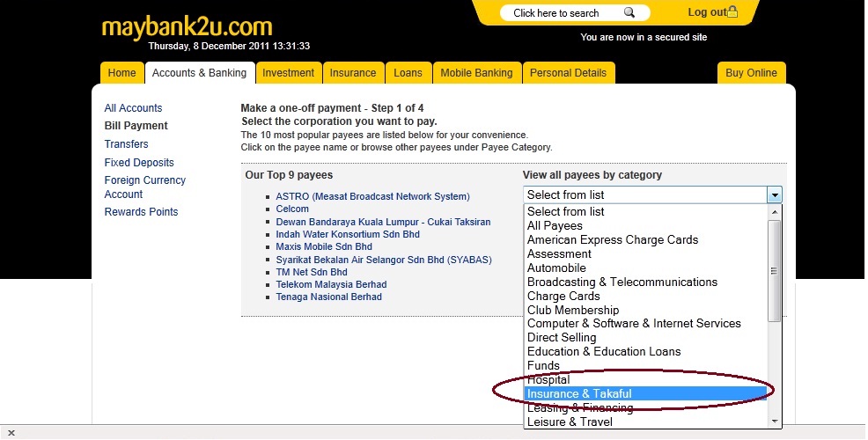Click the search magnifier icon

(x=629, y=13)
